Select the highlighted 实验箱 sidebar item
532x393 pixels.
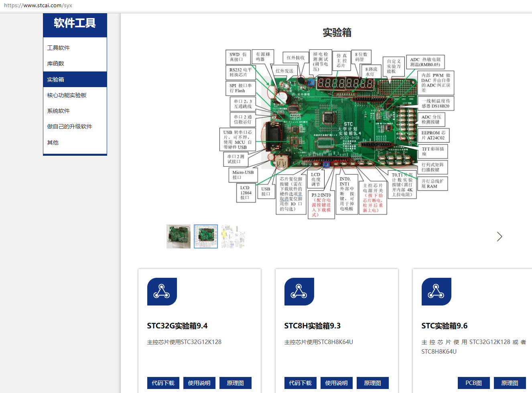click(x=75, y=79)
